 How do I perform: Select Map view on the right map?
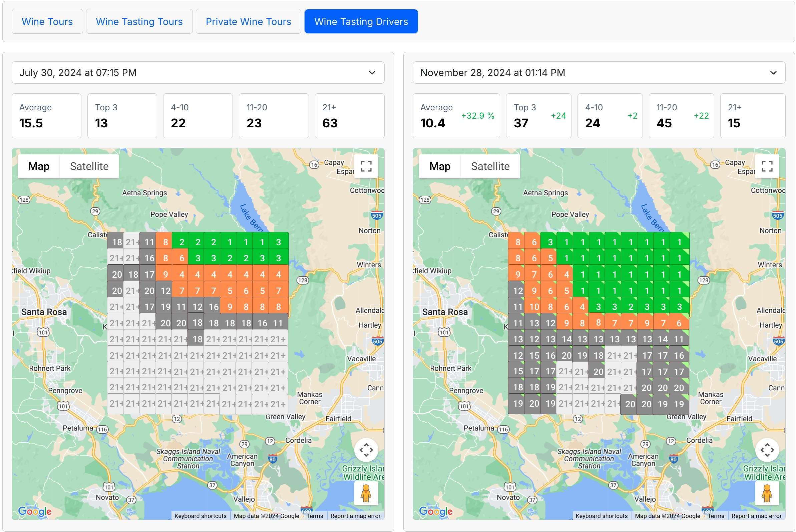coord(439,166)
